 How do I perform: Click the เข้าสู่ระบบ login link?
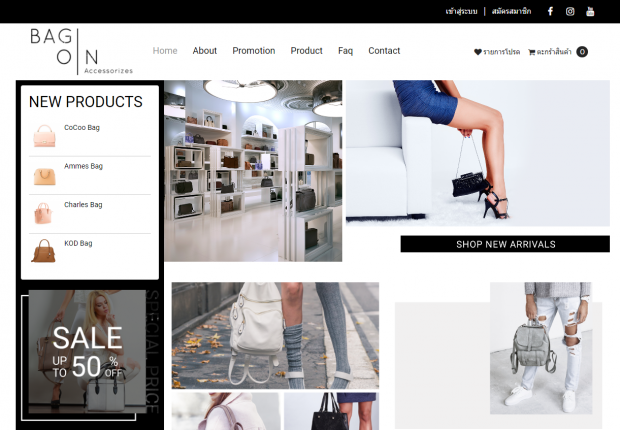click(461, 11)
